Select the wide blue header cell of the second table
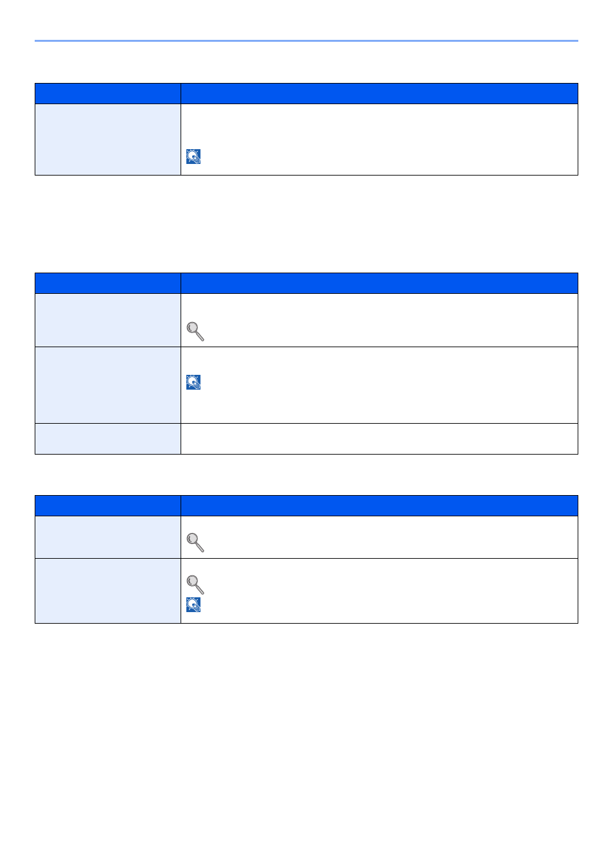Viewport: 613px width, 868px height. click(379, 284)
